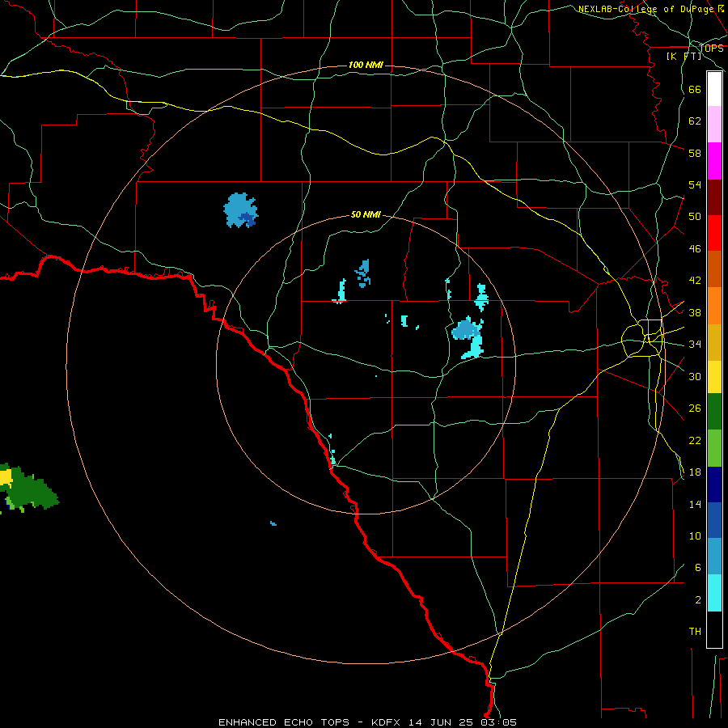The height and width of the screenshot is (728, 728).
Task: Select the dark green legend swatch
Action: pos(714,412)
